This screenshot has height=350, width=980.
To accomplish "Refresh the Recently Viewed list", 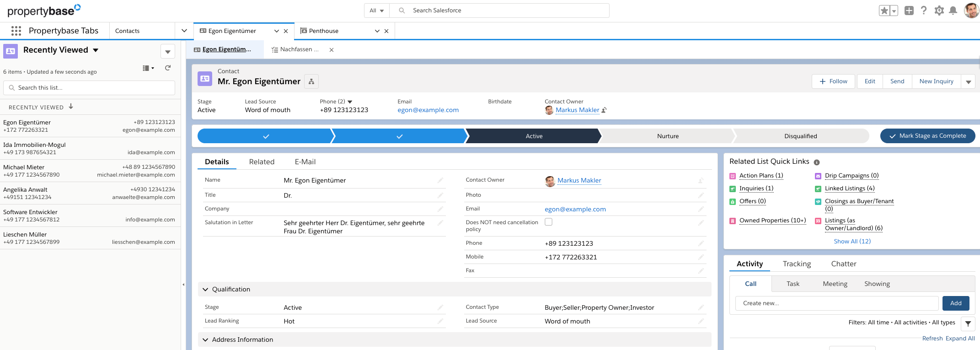I will pyautogui.click(x=168, y=68).
